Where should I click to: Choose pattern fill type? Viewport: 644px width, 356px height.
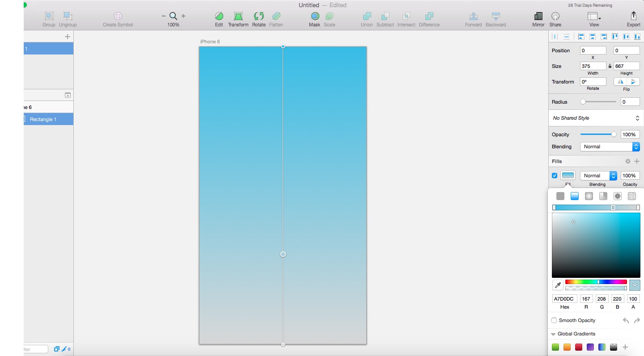click(x=618, y=196)
